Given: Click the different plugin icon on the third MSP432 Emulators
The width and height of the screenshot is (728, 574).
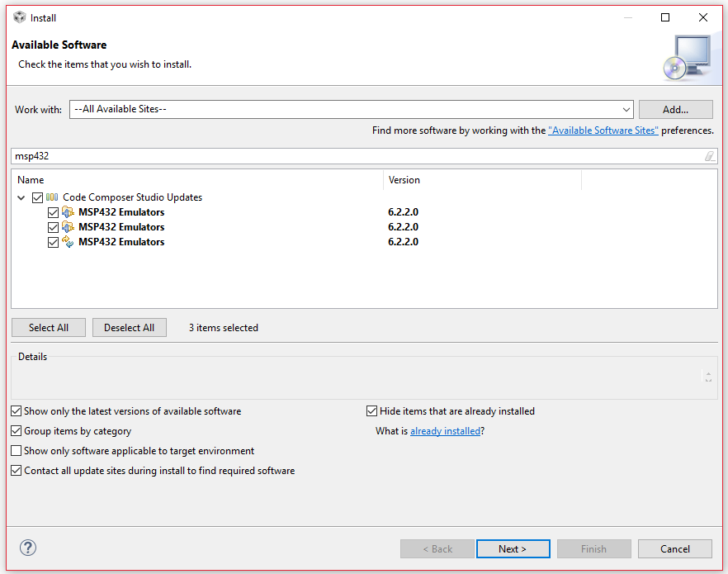Looking at the screenshot, I should tap(68, 241).
